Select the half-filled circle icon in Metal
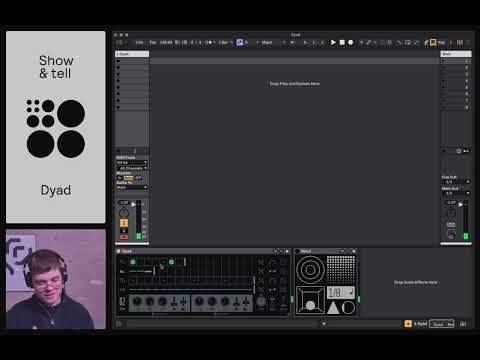The image size is (480, 360). (348, 308)
